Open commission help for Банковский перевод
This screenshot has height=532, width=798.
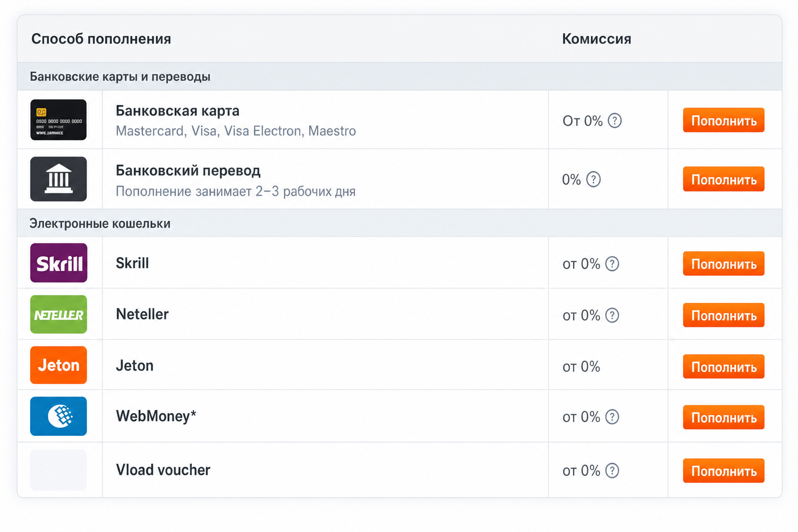click(x=593, y=179)
